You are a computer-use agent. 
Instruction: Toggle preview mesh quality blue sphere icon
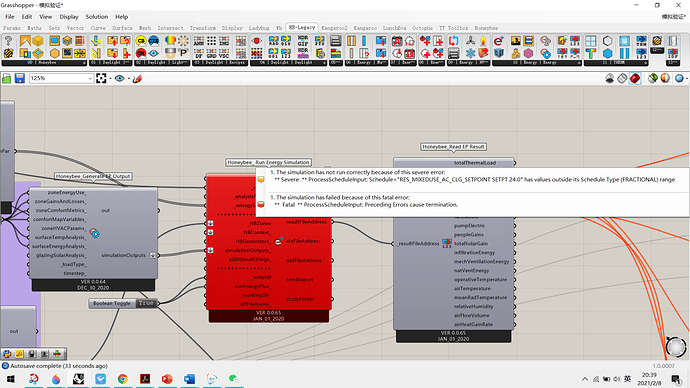click(679, 78)
